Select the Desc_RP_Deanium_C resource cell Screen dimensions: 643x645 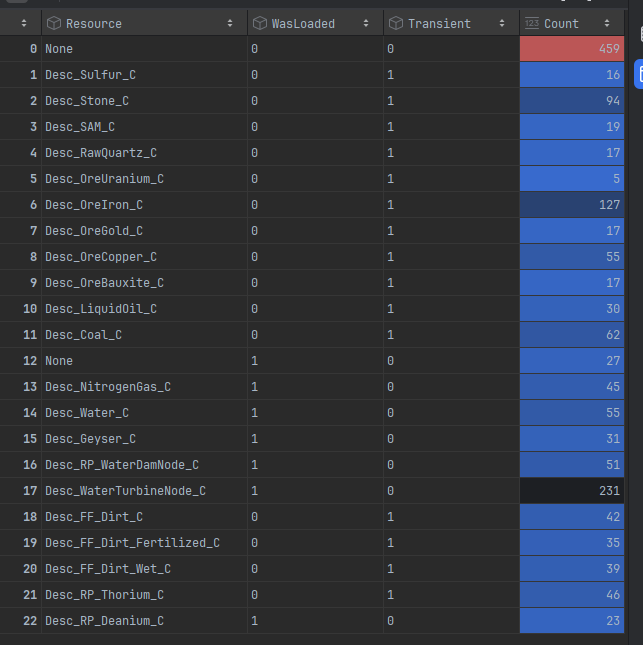[144, 621]
